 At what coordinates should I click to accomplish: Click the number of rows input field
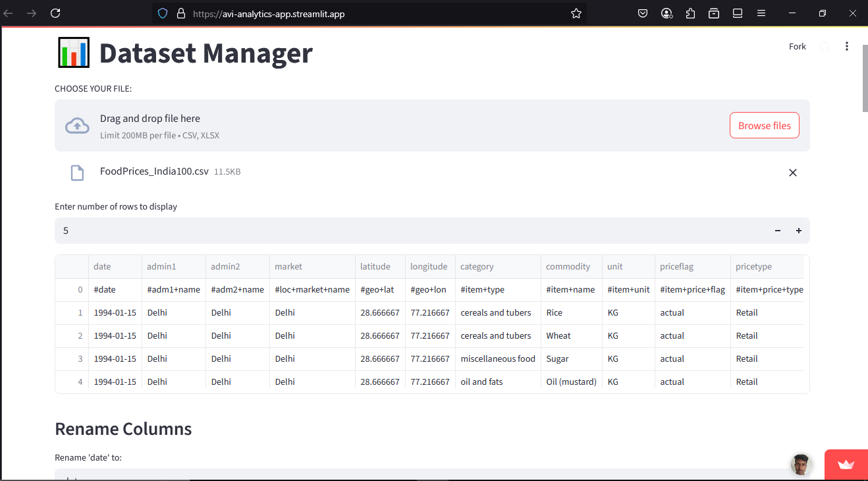[411, 231]
